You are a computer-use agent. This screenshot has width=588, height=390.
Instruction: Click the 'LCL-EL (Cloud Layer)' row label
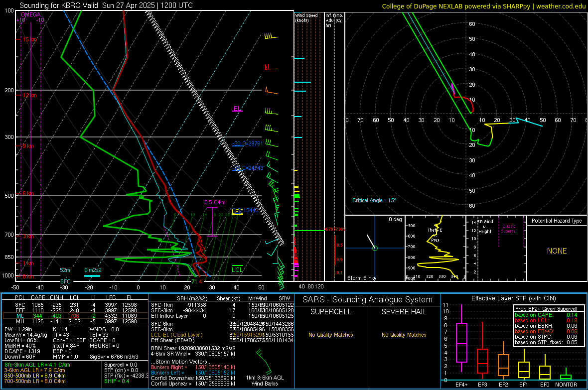click(176, 335)
